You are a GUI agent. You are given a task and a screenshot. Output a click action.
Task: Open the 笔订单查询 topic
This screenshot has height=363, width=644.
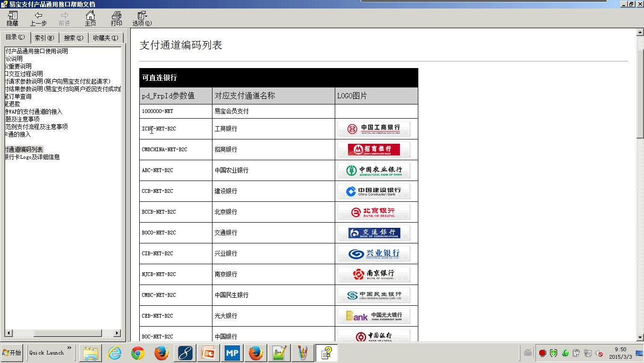tap(18, 96)
